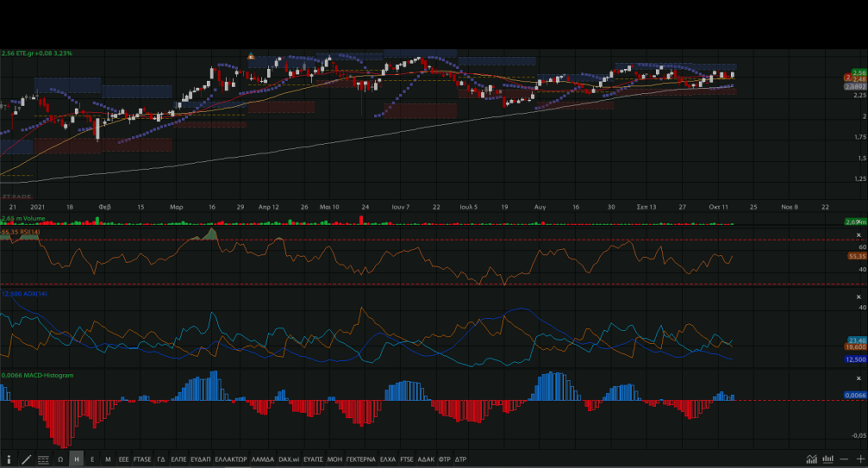Viewport: 868px width, 468px height.
Task: Click the orange alert marker on chart
Action: coord(251,57)
